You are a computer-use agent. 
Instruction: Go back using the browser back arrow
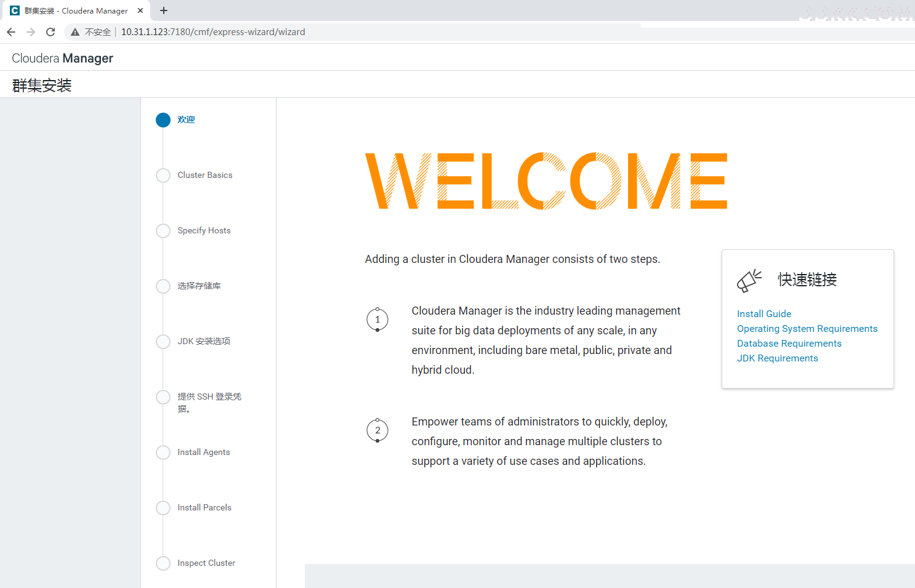click(11, 32)
